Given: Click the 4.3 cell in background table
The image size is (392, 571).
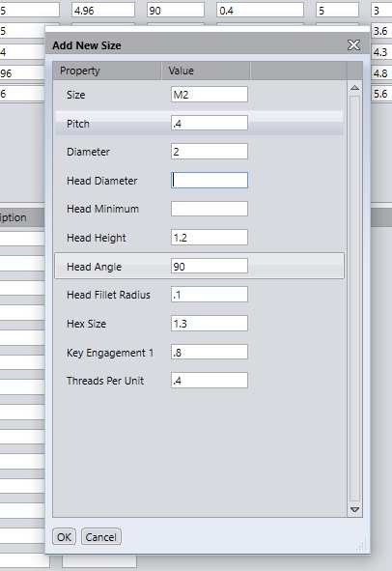Looking at the screenshot, I should [x=381, y=52].
